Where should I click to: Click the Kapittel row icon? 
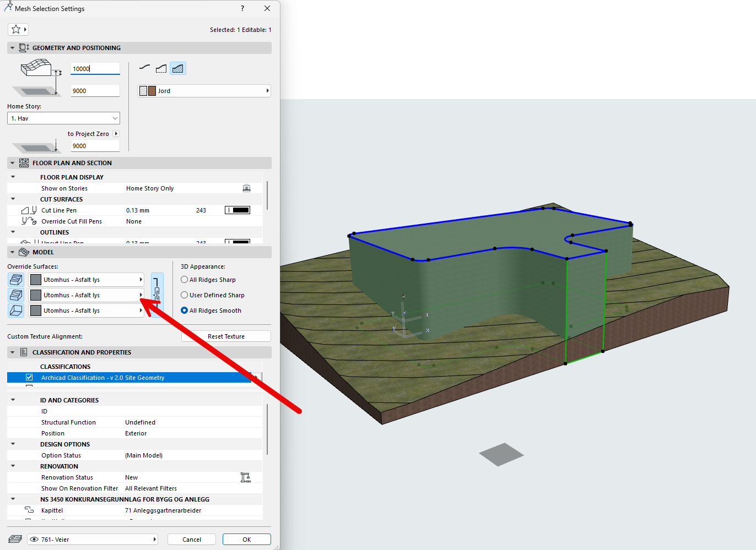coord(29,510)
